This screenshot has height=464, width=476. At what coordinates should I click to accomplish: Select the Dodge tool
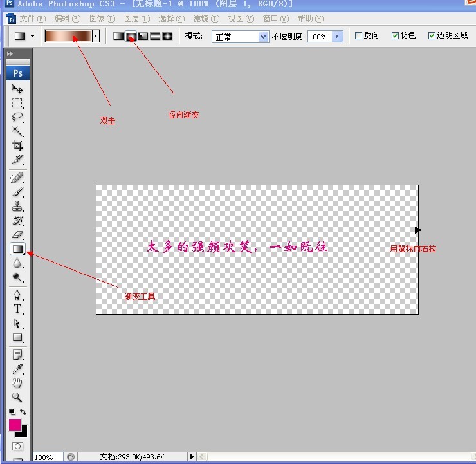pos(17,277)
